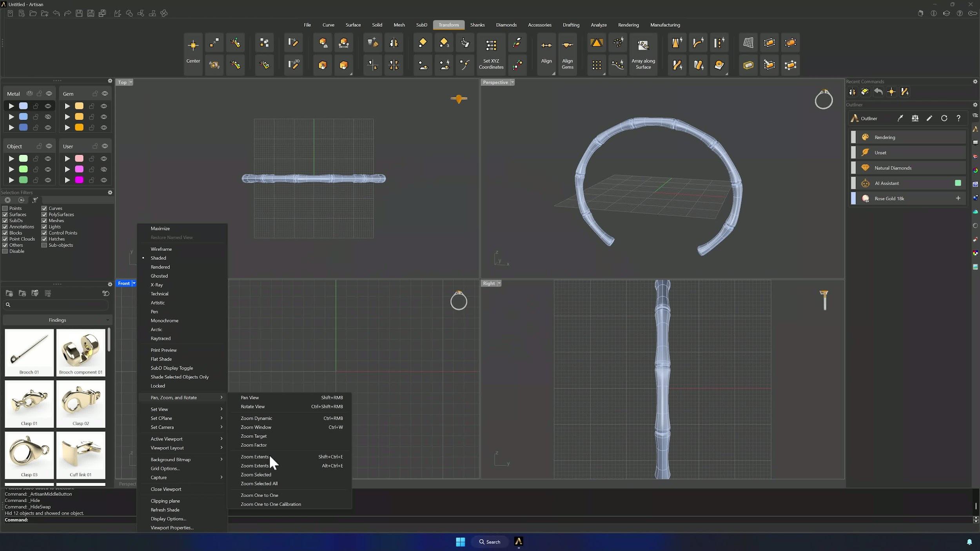Click the dark orange Gem color swatch

(79, 127)
